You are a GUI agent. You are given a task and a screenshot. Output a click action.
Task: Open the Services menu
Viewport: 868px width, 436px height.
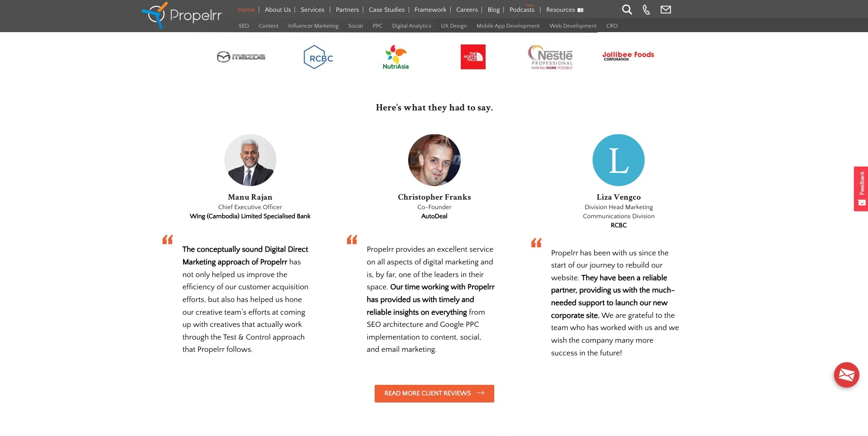pyautogui.click(x=312, y=10)
